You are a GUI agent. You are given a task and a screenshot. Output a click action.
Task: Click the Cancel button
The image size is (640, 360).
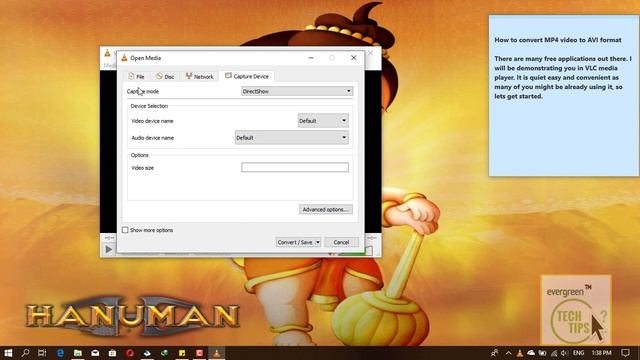coord(341,242)
